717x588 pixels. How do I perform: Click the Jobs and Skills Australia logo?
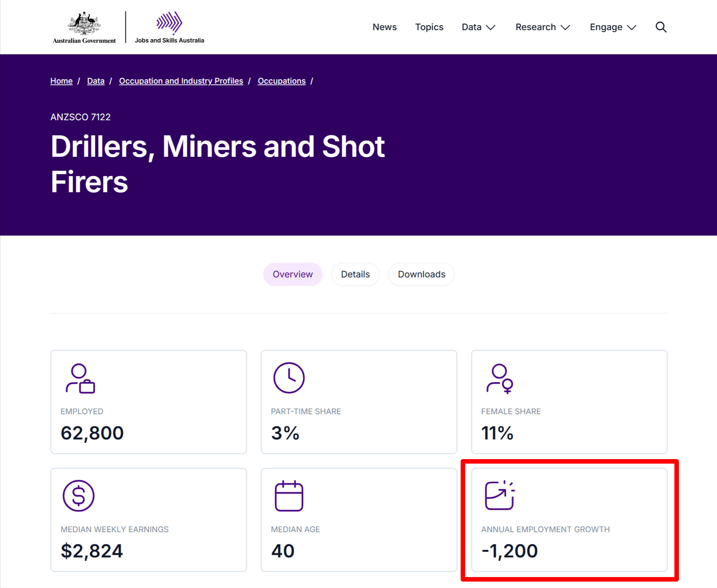pyautogui.click(x=169, y=28)
